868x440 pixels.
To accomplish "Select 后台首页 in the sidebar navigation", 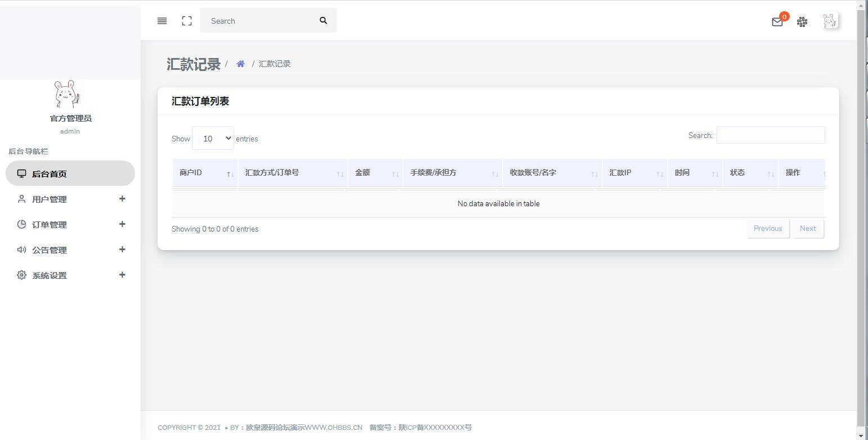I will (51, 174).
